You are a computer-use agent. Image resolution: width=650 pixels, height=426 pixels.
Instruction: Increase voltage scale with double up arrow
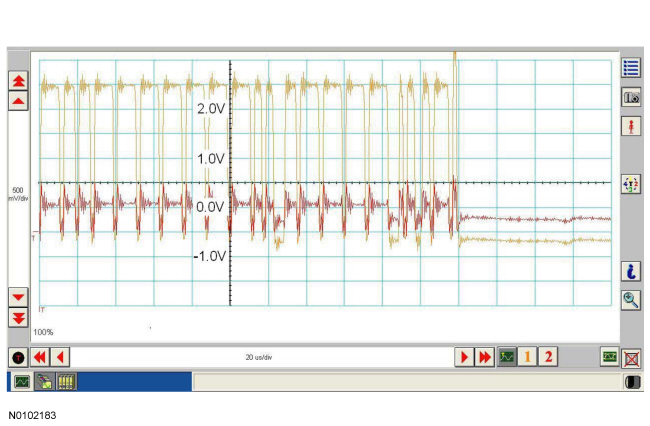18,79
